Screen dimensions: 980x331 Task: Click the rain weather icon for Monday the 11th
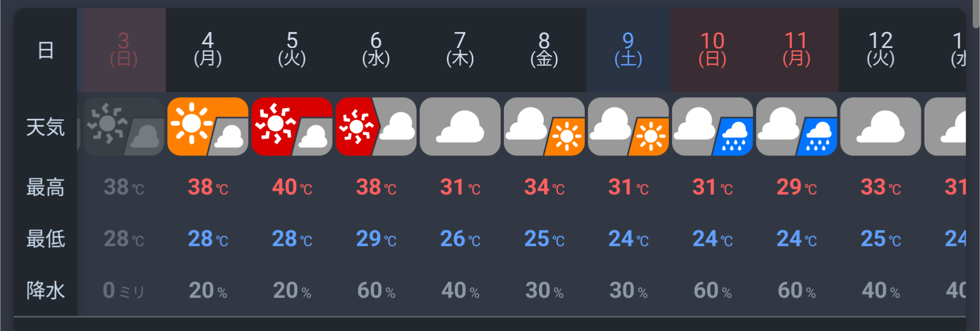797,127
